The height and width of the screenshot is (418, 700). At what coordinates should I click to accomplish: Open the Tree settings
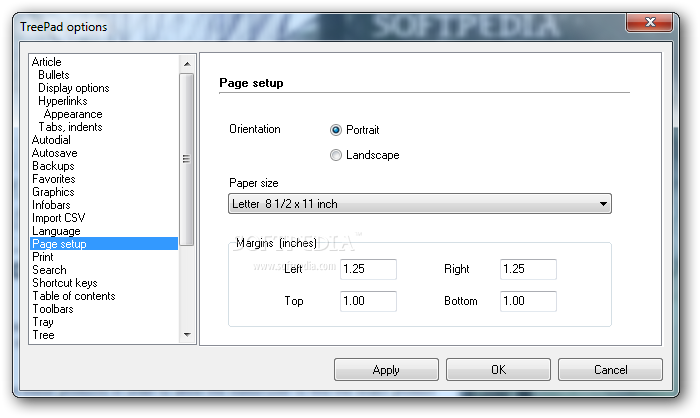click(x=43, y=335)
